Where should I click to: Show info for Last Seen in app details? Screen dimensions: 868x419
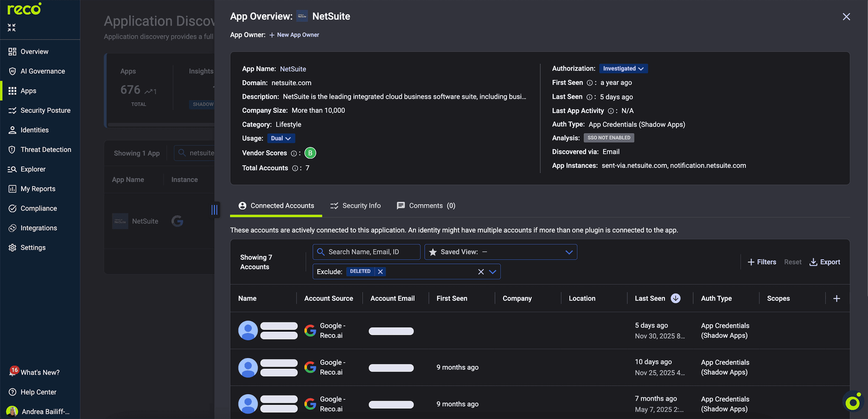point(589,97)
